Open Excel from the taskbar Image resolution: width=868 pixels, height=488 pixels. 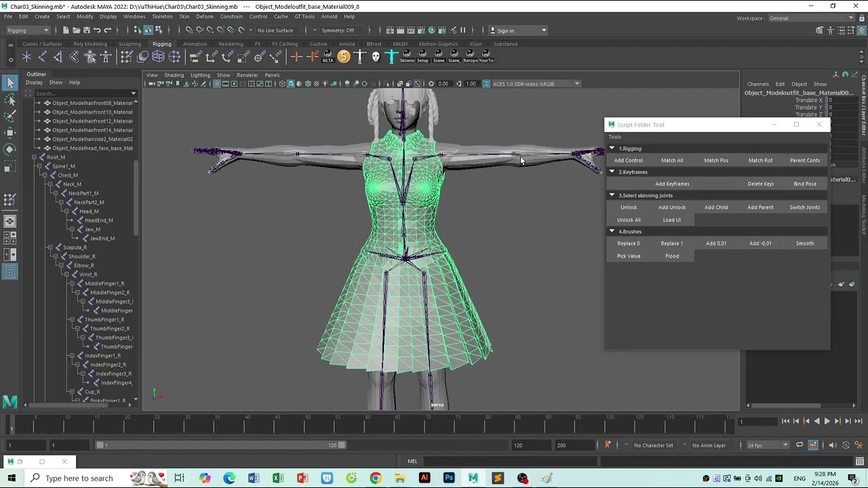pyautogui.click(x=278, y=478)
